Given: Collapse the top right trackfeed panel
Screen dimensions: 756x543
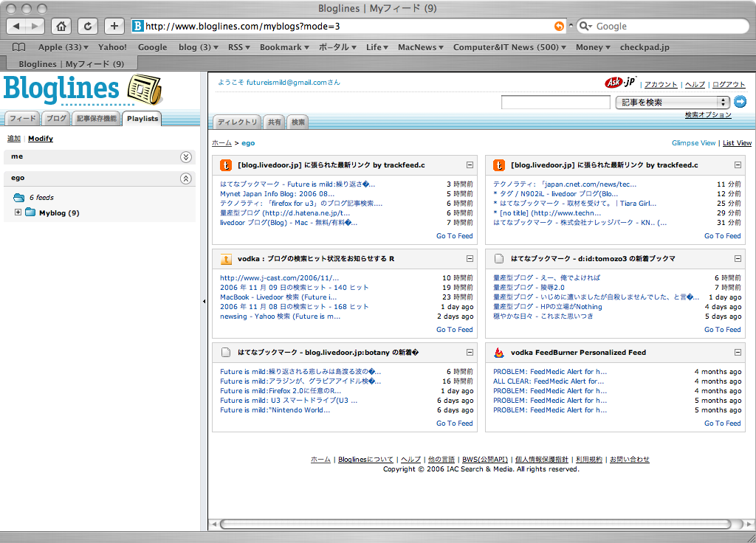Looking at the screenshot, I should point(738,165).
